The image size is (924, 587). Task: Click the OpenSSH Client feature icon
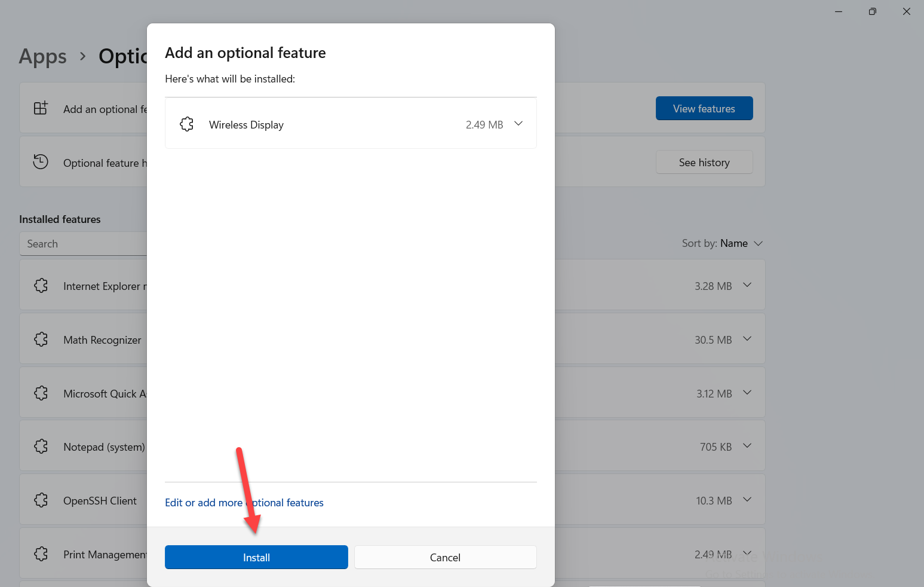41,500
